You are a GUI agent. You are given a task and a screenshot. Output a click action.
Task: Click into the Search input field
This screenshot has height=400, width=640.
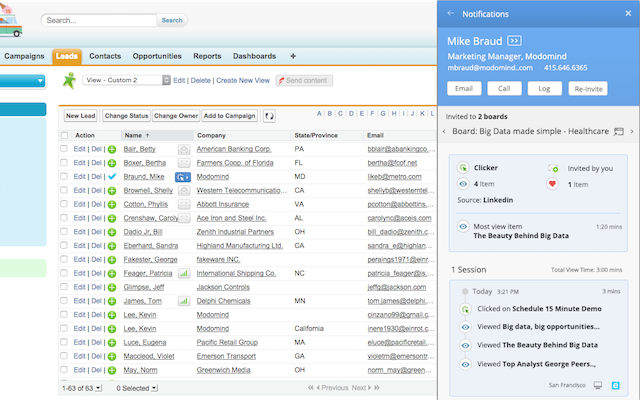[100, 20]
